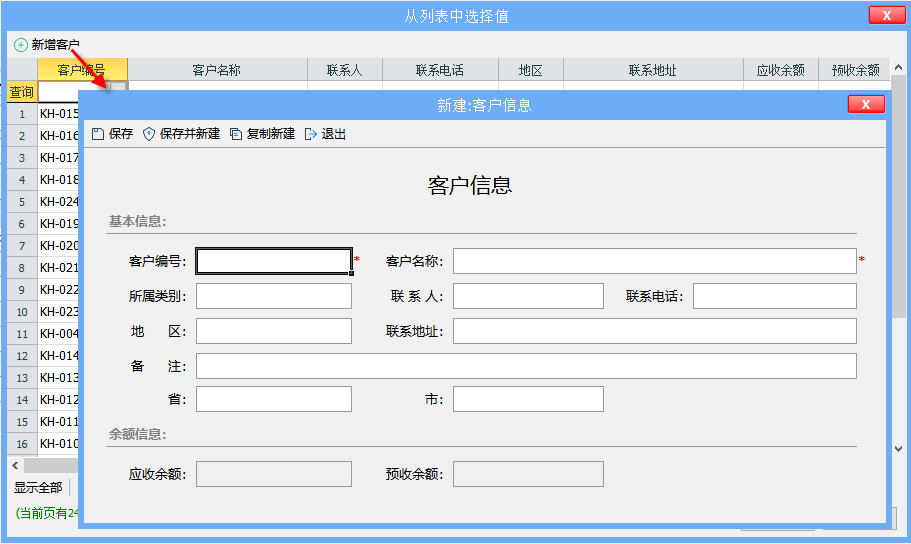Image resolution: width=911 pixels, height=544 pixels.
Task: Sort by 联系电话 column header
Action: click(440, 70)
